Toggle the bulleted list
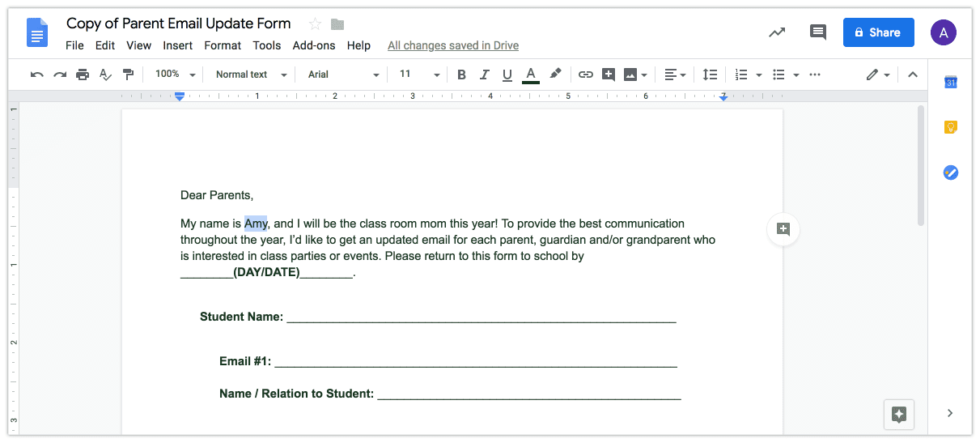Viewport: 980px width, 443px height. point(778,75)
